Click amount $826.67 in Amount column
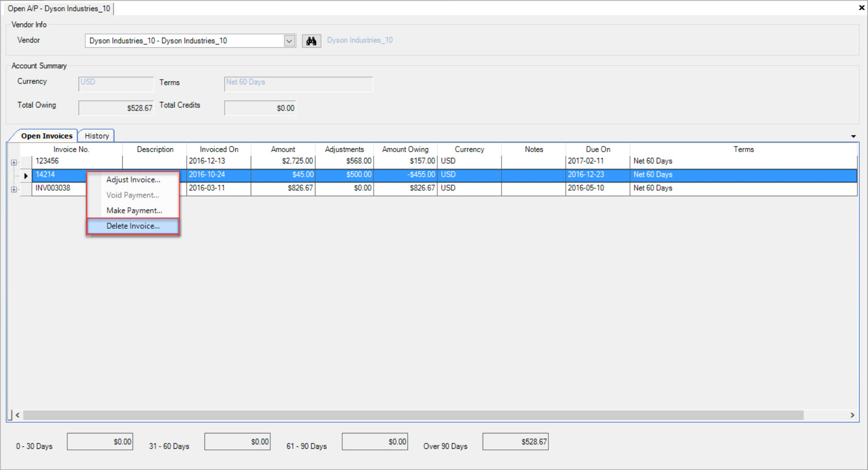This screenshot has width=868, height=470. (x=283, y=188)
